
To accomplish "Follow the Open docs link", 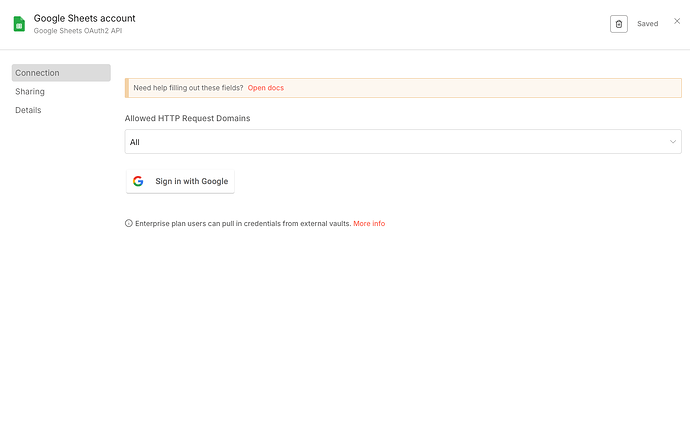I will 266,88.
